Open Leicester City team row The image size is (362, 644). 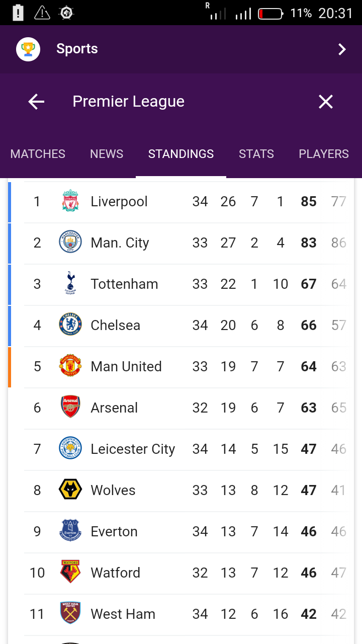pos(133,449)
